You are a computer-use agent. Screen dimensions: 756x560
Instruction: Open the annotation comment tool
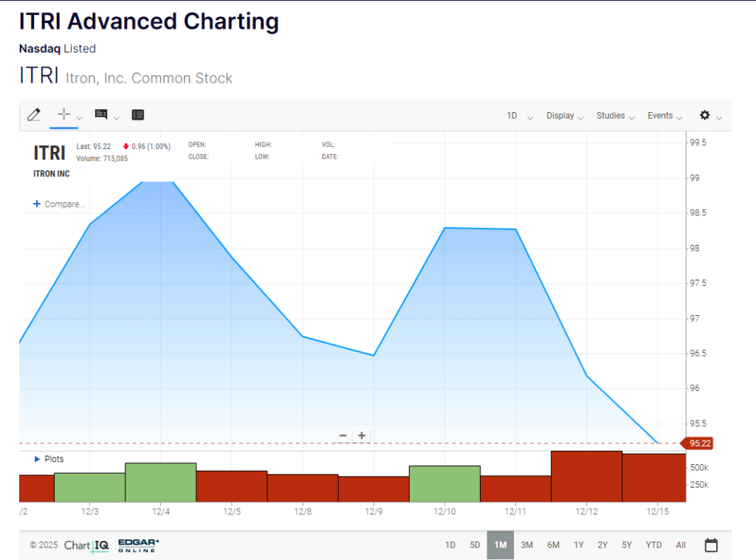point(101,114)
